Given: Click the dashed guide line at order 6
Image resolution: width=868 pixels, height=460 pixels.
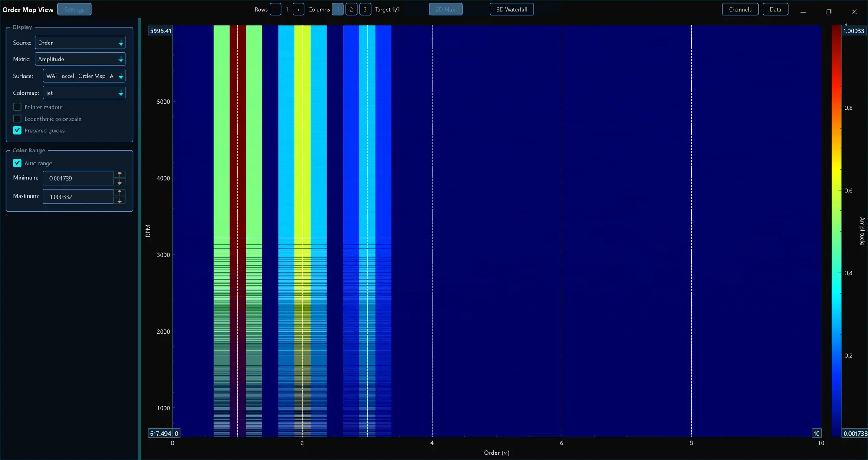Looking at the screenshot, I should click(x=562, y=231).
